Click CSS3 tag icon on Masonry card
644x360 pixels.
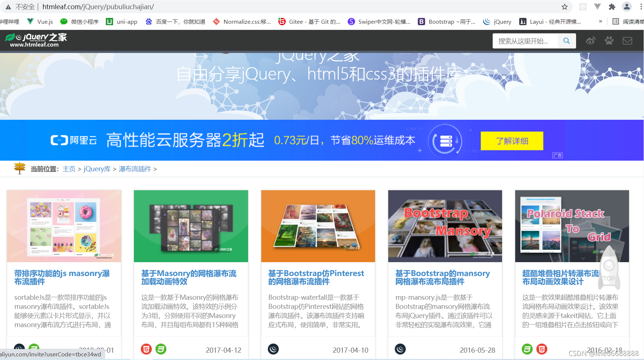[161, 349]
